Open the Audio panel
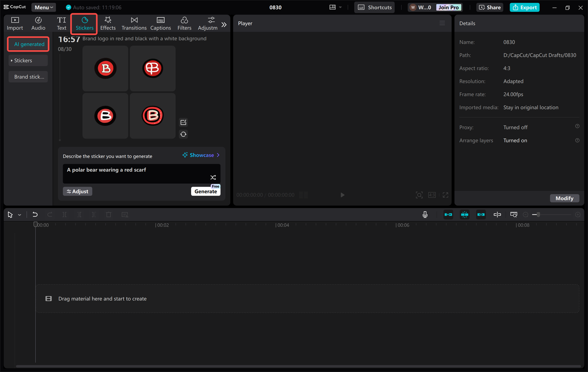The width and height of the screenshot is (588, 372). click(38, 23)
